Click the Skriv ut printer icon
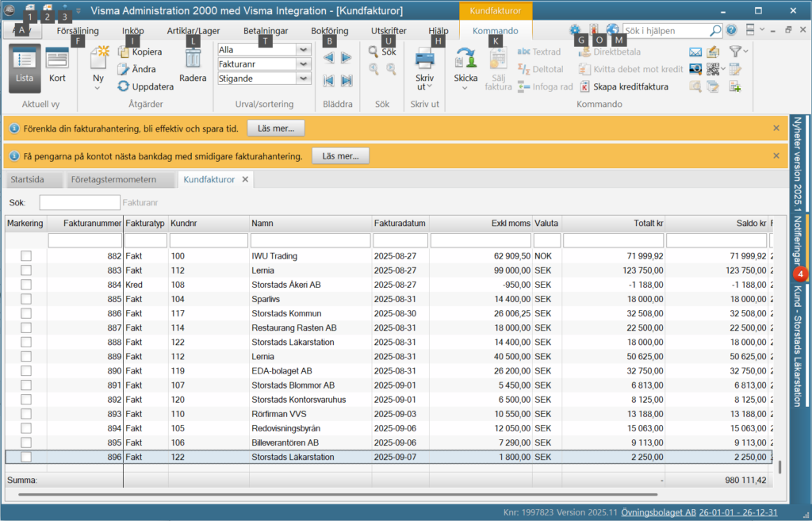 425,58
